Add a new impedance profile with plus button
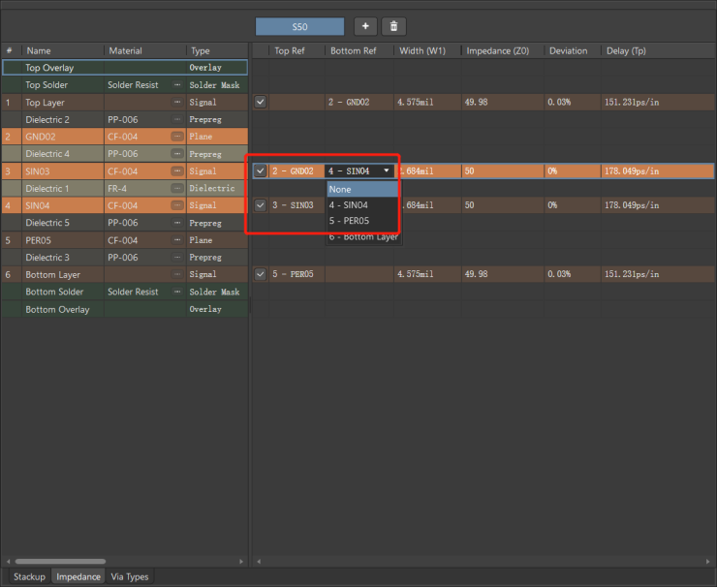717x588 pixels. point(365,26)
